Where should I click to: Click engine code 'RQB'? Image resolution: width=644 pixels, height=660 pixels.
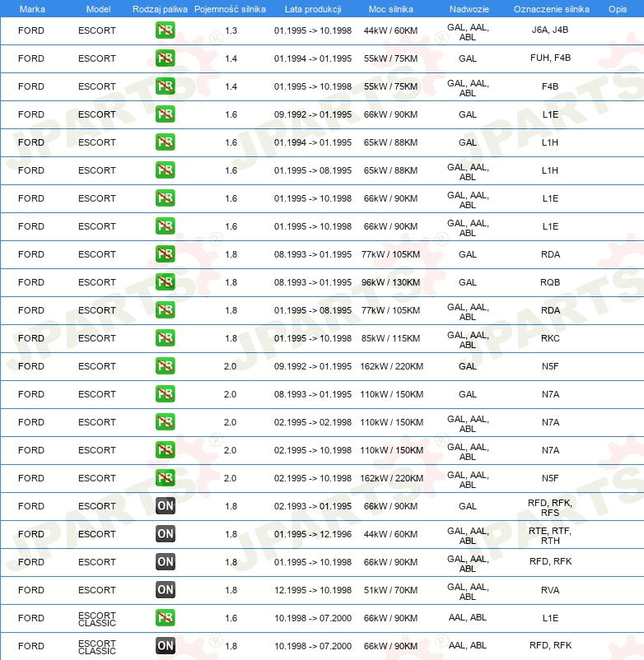pos(550,282)
